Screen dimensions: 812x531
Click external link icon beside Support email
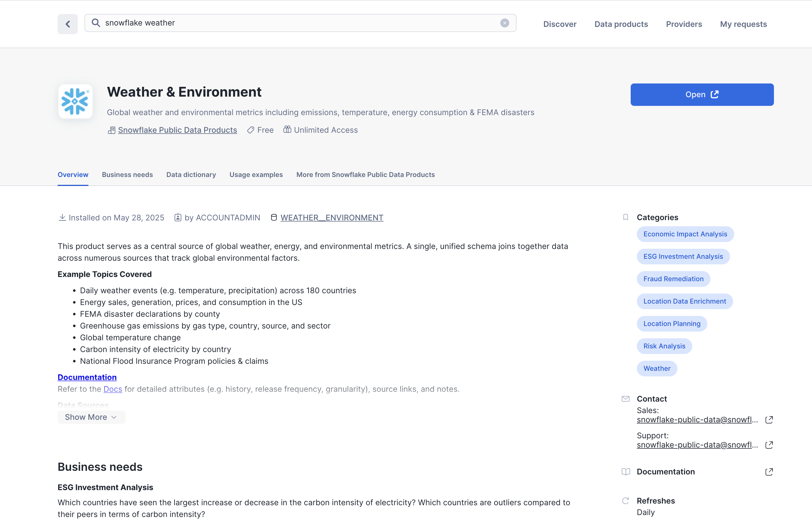pyautogui.click(x=769, y=445)
